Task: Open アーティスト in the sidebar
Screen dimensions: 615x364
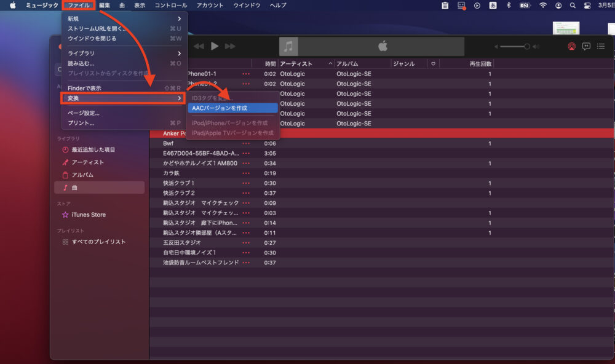Action: coord(99,162)
